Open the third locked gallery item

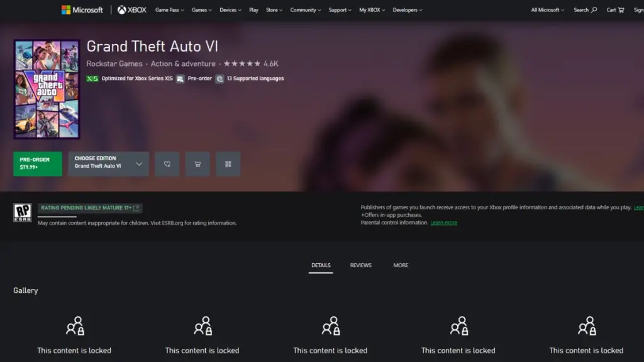tap(330, 336)
